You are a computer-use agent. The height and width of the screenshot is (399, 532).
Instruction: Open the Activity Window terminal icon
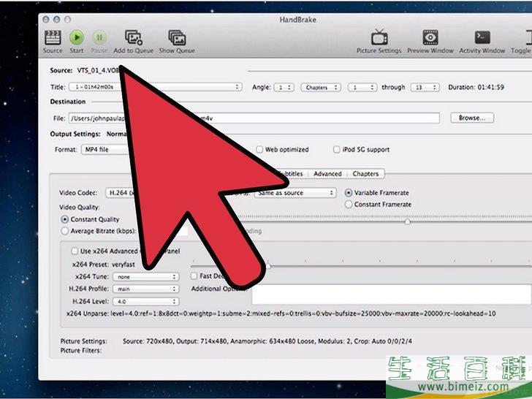[x=482, y=37]
